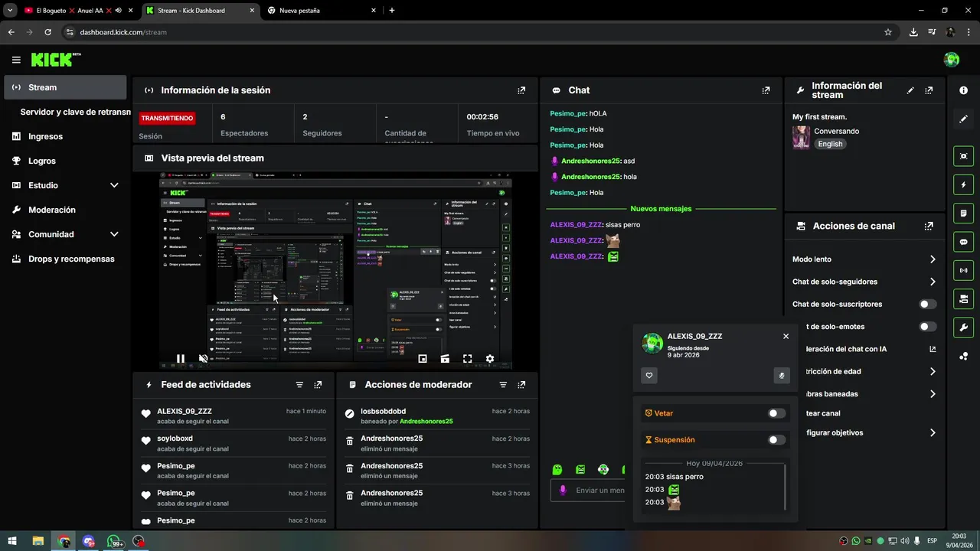The height and width of the screenshot is (551, 980).
Task: Toggle the chat bubble icon in right sidebar
Action: pos(963,242)
